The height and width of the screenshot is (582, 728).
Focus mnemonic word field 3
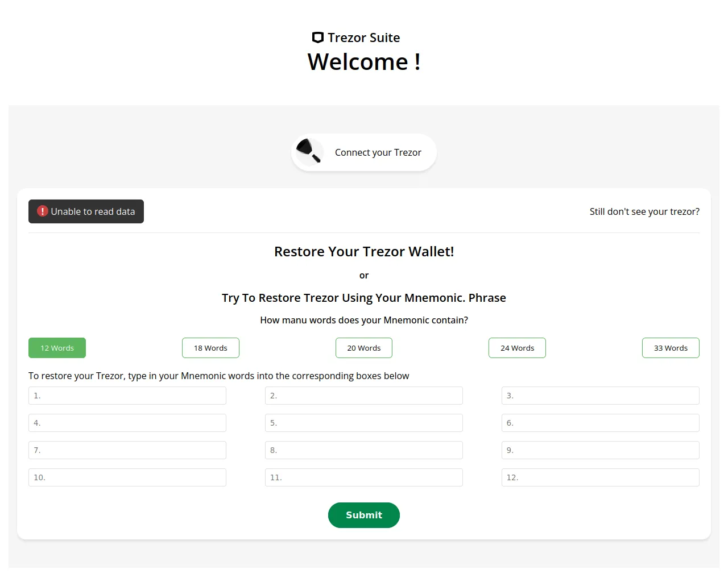pyautogui.click(x=601, y=396)
